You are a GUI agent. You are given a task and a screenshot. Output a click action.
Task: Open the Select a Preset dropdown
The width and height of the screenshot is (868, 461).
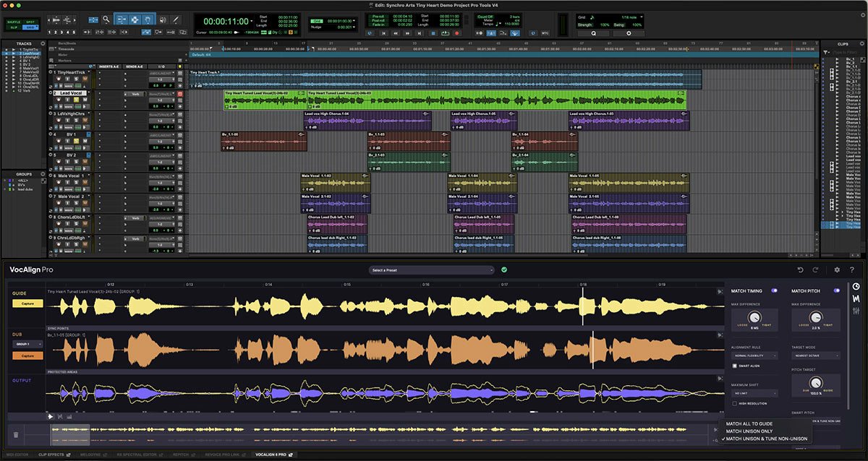pyautogui.click(x=431, y=270)
